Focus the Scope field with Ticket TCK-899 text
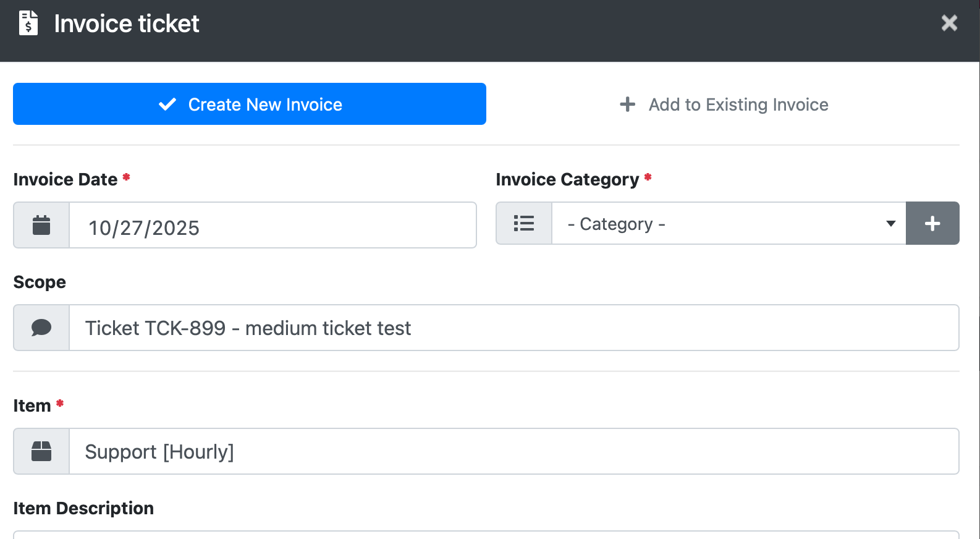This screenshot has width=980, height=539. 513,328
